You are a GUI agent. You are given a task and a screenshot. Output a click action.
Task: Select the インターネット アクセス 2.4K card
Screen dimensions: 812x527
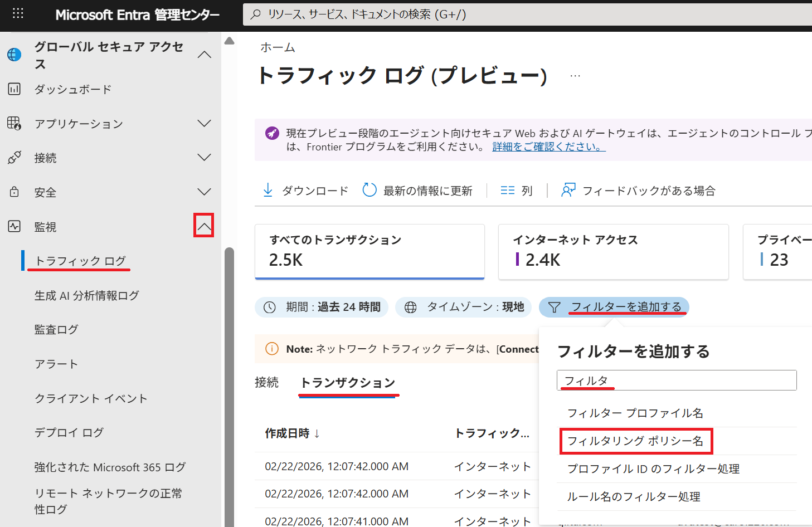pos(614,252)
